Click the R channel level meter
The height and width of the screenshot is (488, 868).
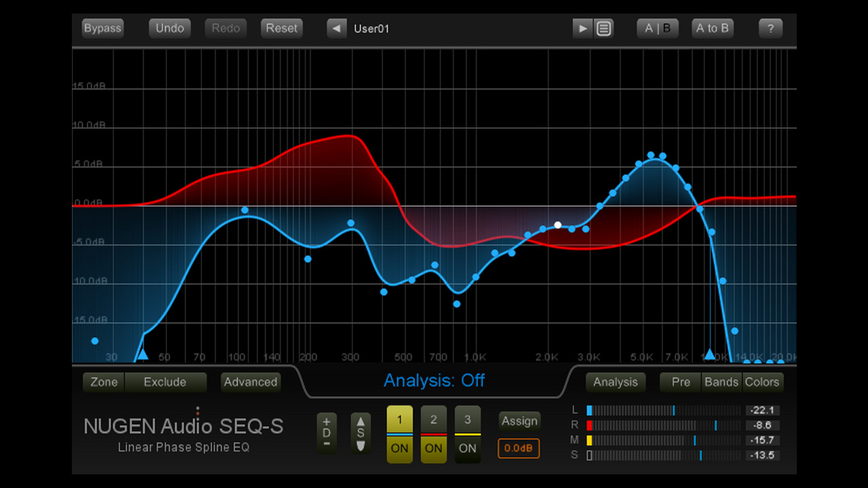(664, 425)
